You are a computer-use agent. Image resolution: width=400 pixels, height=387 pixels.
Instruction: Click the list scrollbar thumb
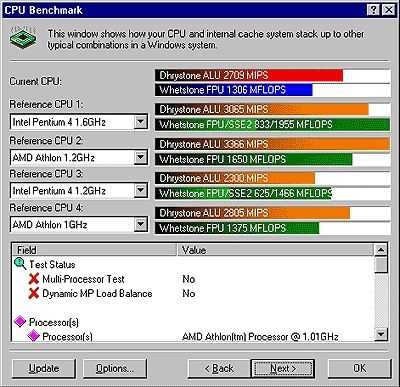click(381, 264)
